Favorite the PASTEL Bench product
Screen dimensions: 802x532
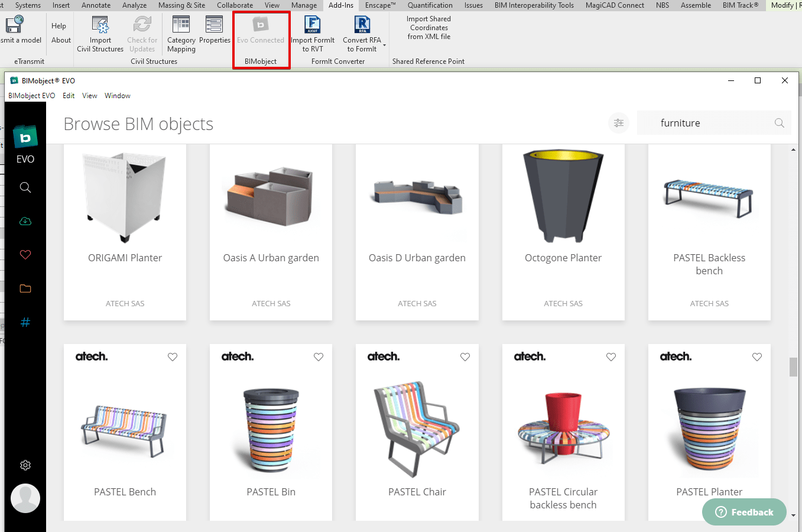pos(172,357)
